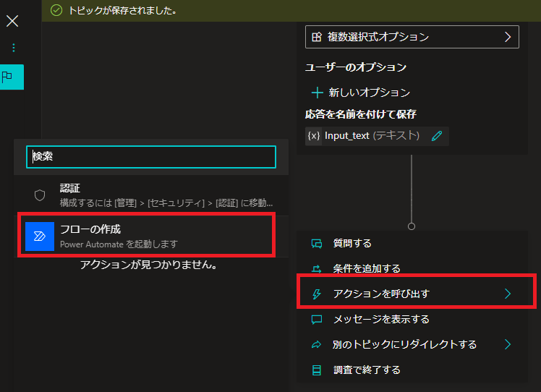The width and height of the screenshot is (541, 392).
Task: Click the ユーザーのオプション heading
Action: (x=356, y=67)
